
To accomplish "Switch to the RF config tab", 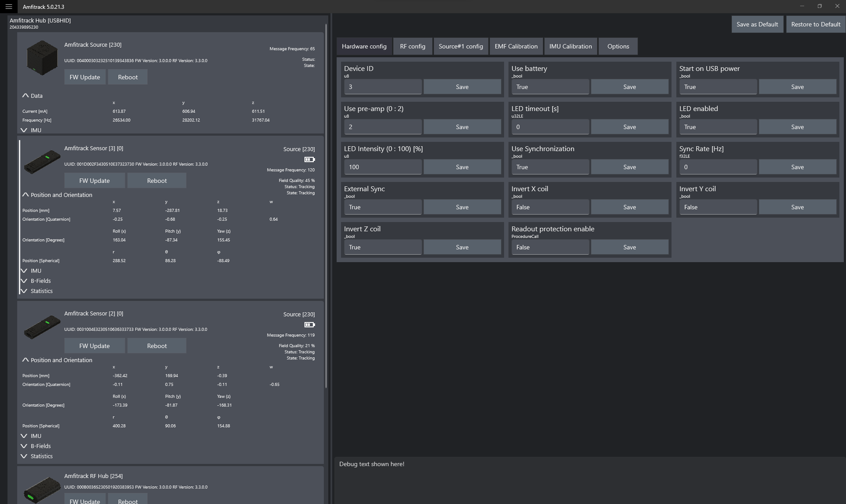I will click(x=412, y=46).
